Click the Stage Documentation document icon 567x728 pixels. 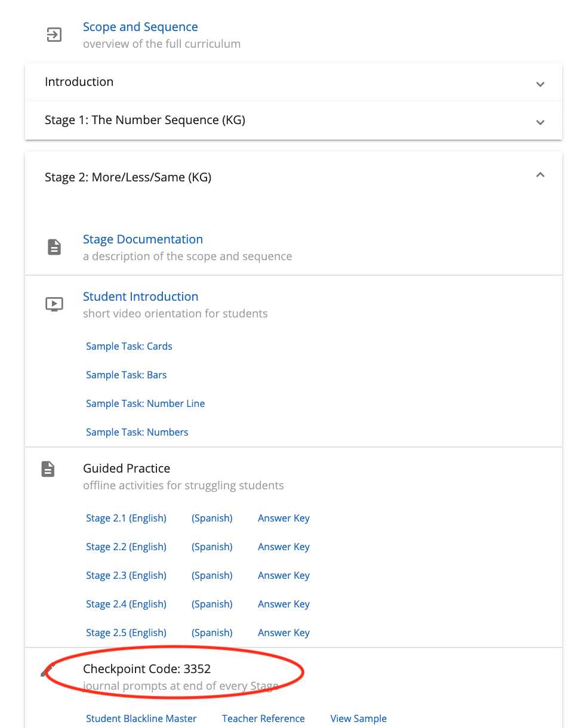pyautogui.click(x=54, y=247)
